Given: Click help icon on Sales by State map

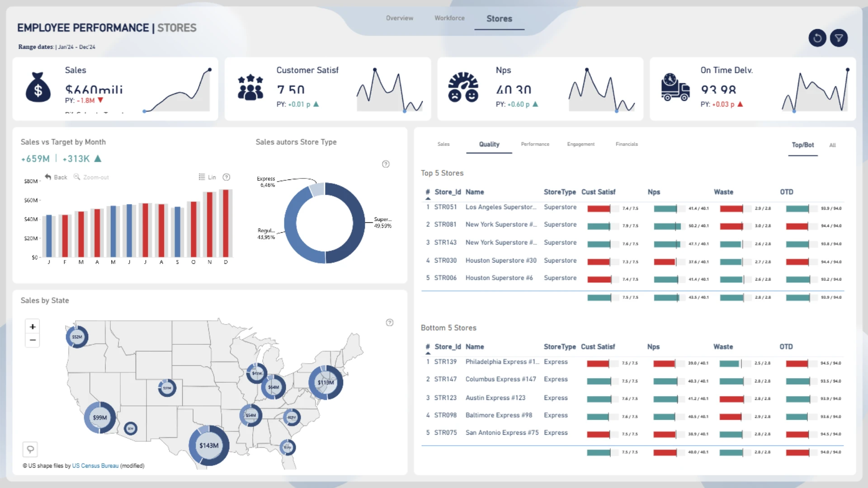Looking at the screenshot, I should (x=389, y=323).
